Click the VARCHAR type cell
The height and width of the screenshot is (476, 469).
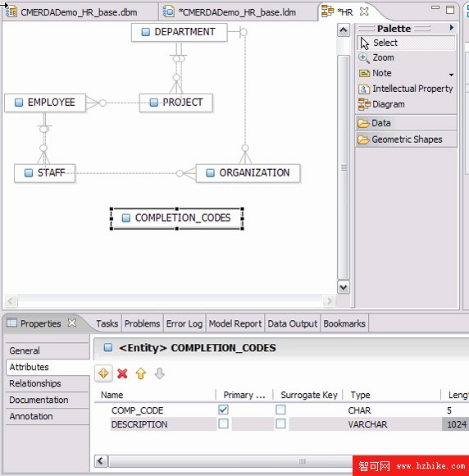[x=367, y=424]
